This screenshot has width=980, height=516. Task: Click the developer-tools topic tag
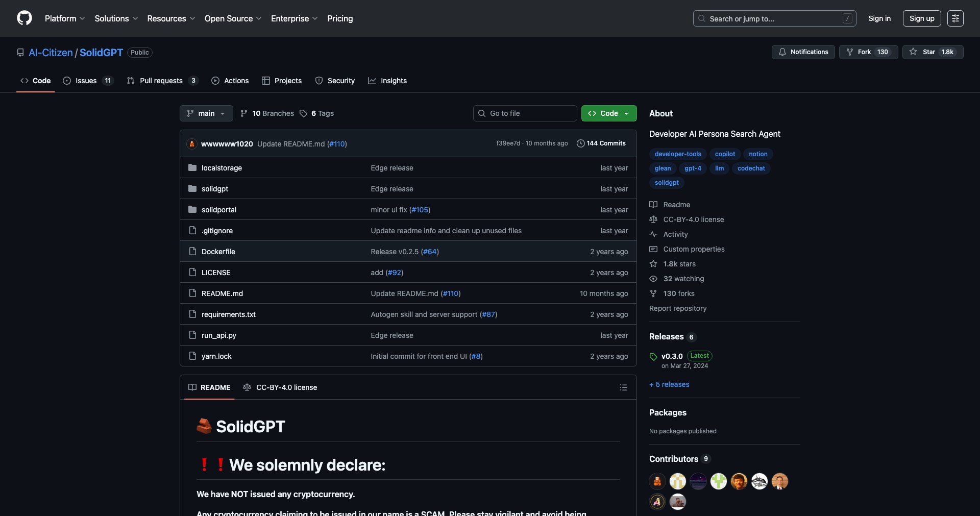pos(678,154)
